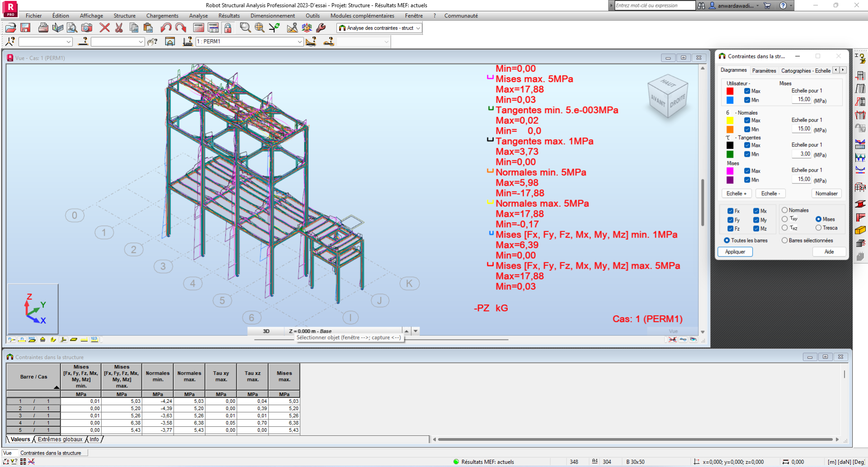Open the Z = 0.000 m Base dropdown arrow
Image resolution: width=868 pixels, height=467 pixels.
[x=415, y=331]
